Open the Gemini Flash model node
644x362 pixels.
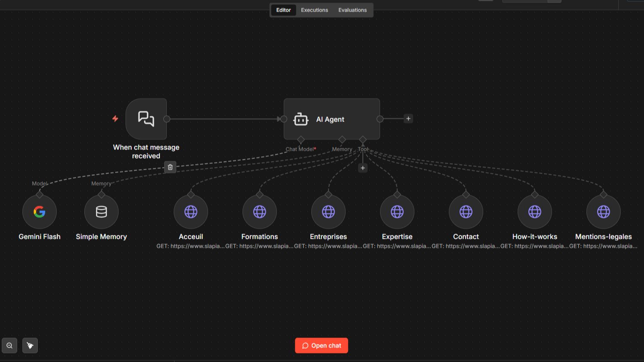[x=40, y=211]
